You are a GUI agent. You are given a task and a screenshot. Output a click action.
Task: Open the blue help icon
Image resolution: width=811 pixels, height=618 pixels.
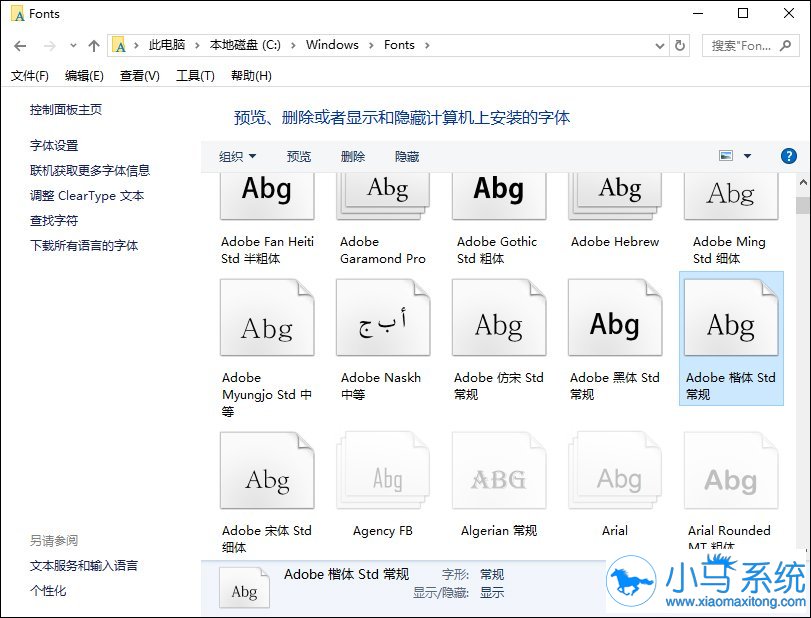point(788,156)
